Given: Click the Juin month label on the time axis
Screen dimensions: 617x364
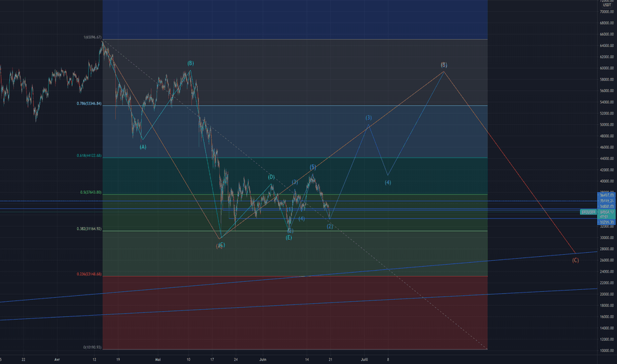Looking at the screenshot, I should (x=263, y=359).
